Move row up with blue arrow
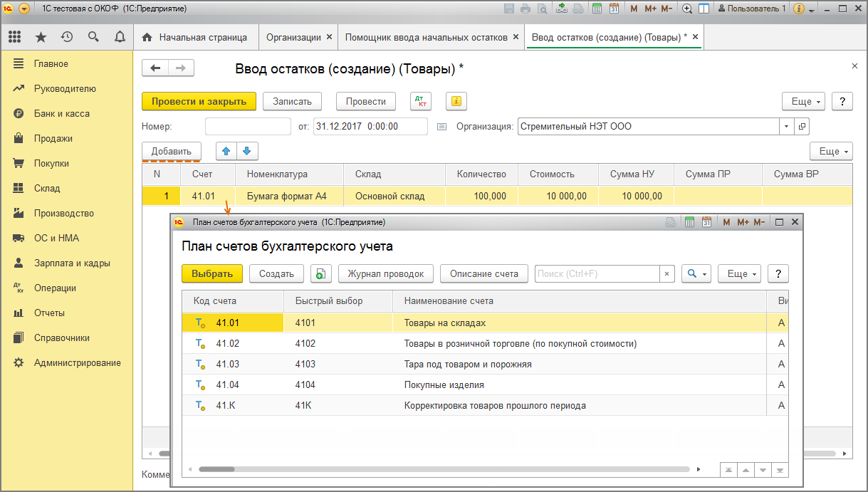Image resolution: width=868 pixels, height=492 pixels. point(226,151)
